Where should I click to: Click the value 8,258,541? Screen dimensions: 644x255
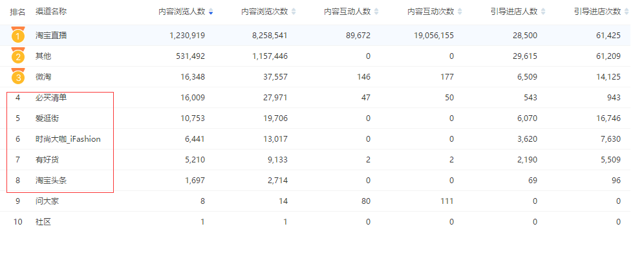point(270,36)
